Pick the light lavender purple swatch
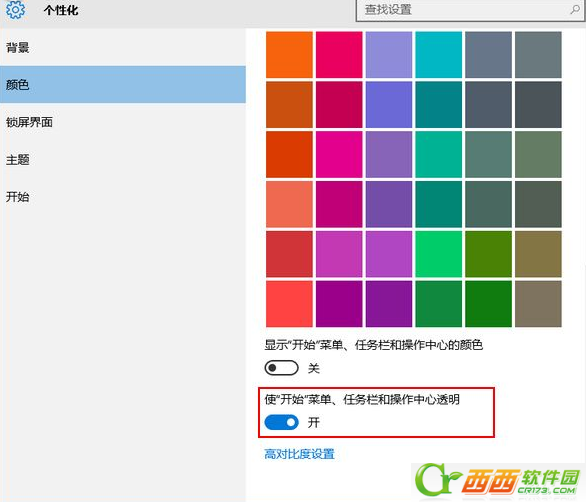 (x=389, y=55)
